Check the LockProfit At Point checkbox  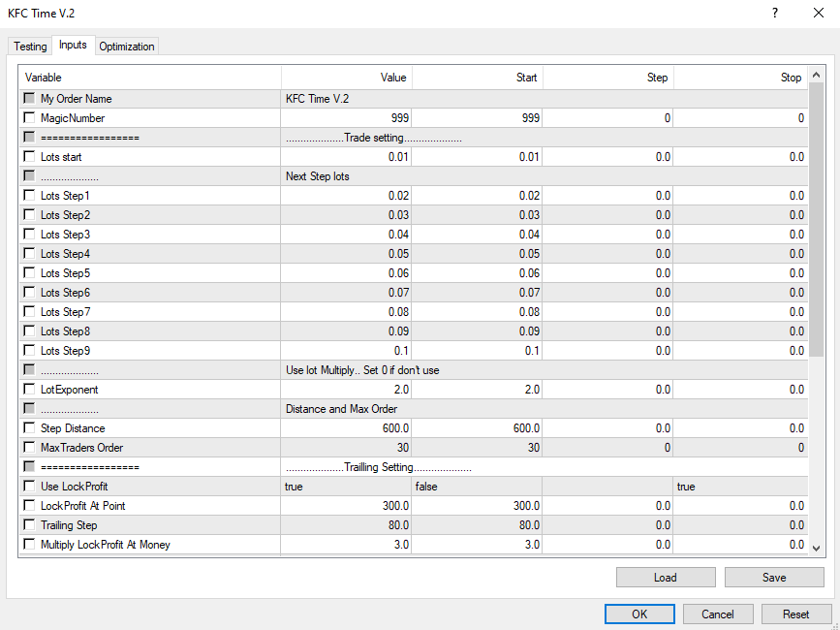tap(29, 505)
